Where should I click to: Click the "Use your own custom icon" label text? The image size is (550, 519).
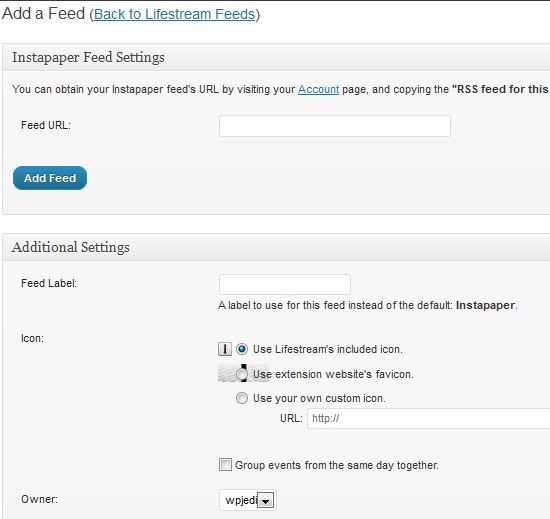tap(319, 398)
